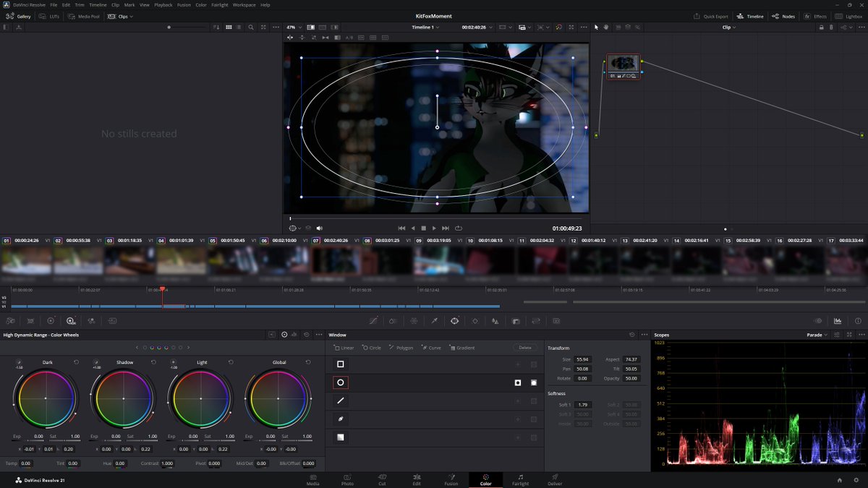Toggle the Effects panel button

815,16
